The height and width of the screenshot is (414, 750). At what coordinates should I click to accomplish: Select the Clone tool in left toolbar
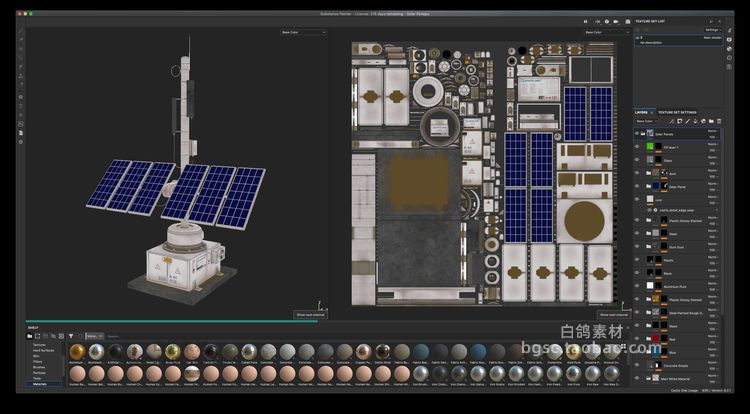click(21, 76)
